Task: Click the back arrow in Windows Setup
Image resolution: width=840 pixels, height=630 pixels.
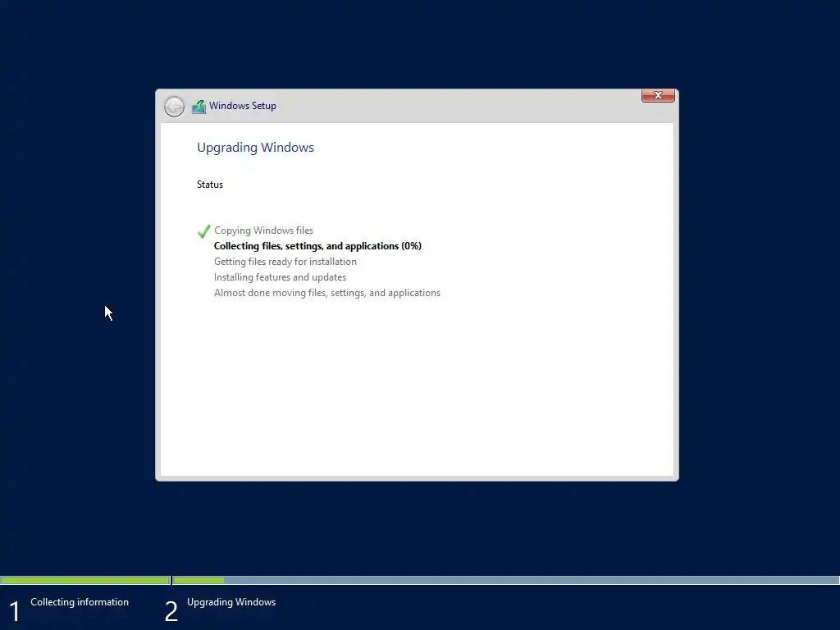Action: (x=174, y=106)
